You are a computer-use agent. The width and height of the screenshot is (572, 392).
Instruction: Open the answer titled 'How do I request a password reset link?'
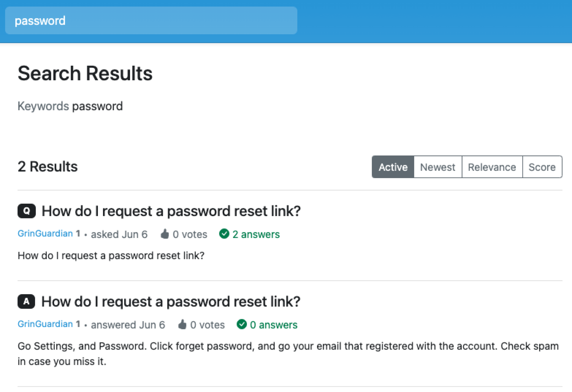tap(172, 301)
